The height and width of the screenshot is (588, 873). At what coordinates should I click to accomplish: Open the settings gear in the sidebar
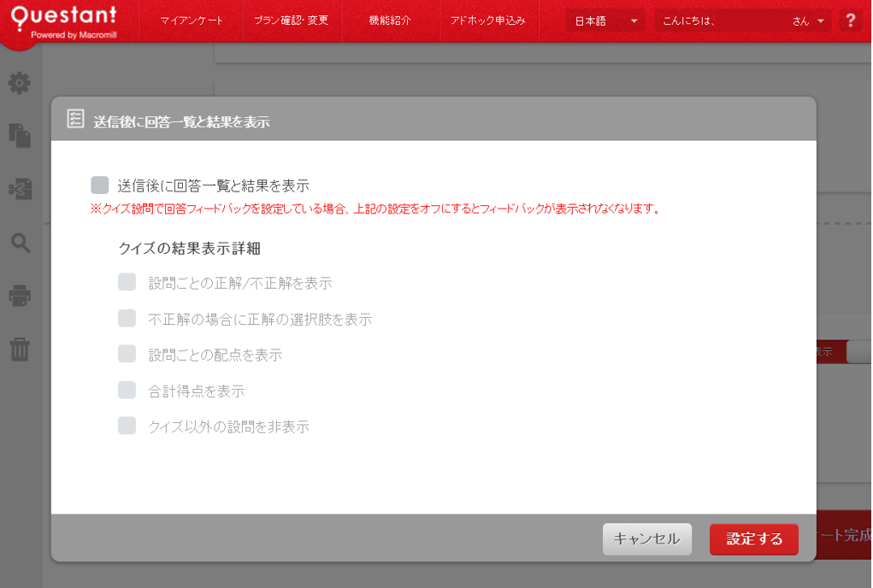[x=20, y=84]
